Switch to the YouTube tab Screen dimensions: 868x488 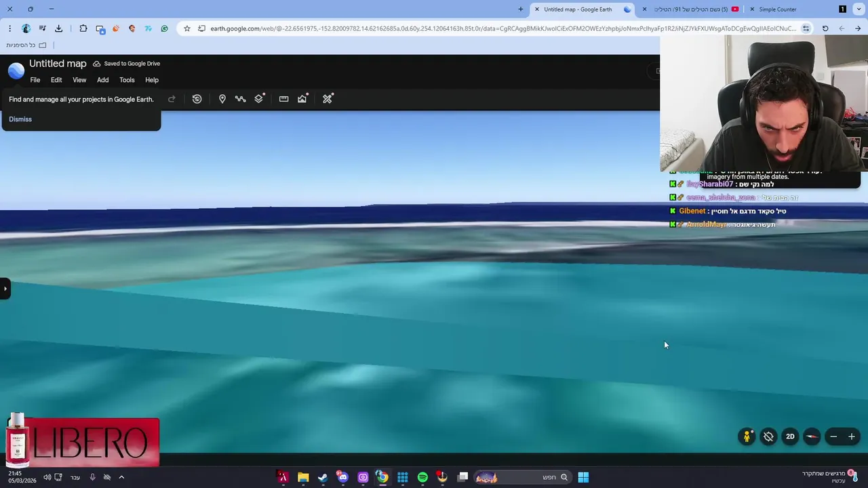click(x=692, y=9)
